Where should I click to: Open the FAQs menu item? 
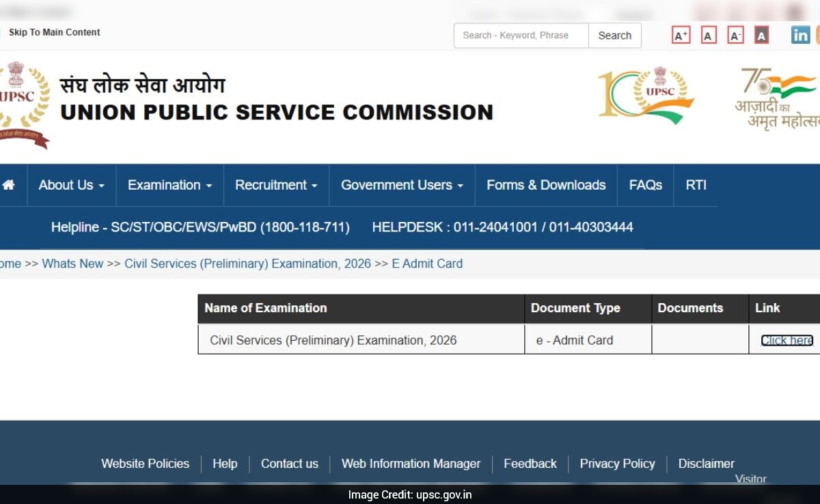coord(646,185)
